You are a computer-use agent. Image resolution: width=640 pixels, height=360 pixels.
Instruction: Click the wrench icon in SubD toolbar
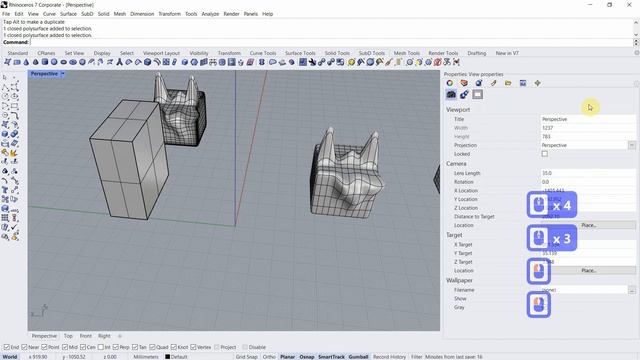pos(312,62)
